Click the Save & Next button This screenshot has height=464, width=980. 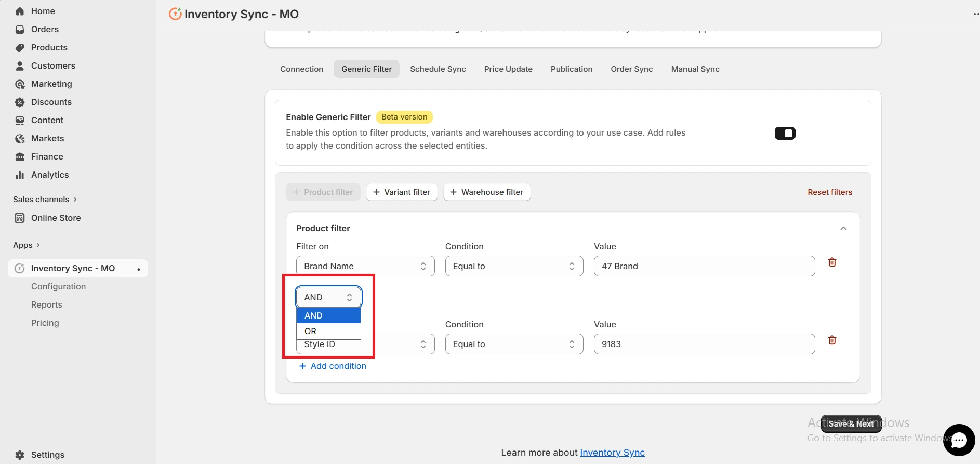tap(851, 424)
